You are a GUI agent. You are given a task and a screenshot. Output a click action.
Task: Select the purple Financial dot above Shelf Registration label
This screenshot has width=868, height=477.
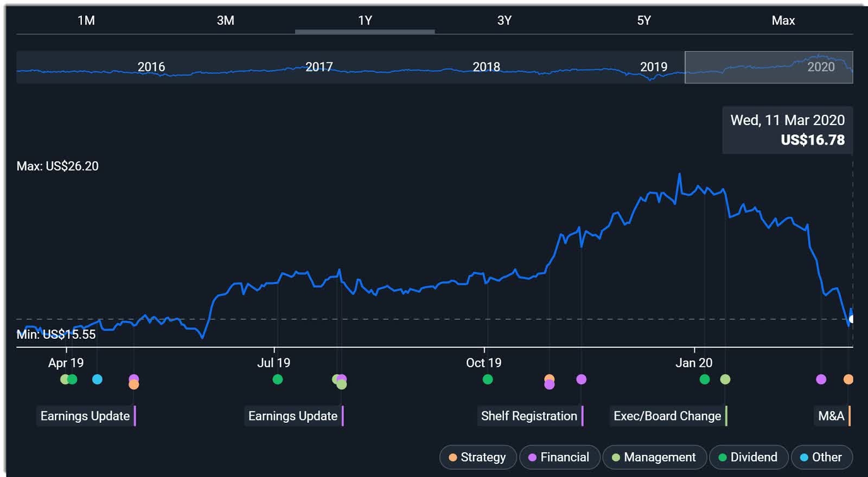point(582,379)
